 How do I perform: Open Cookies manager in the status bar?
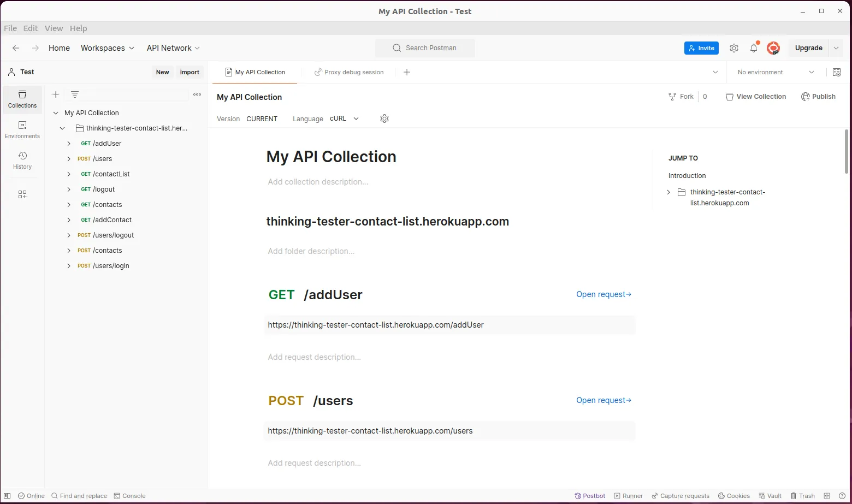733,496
